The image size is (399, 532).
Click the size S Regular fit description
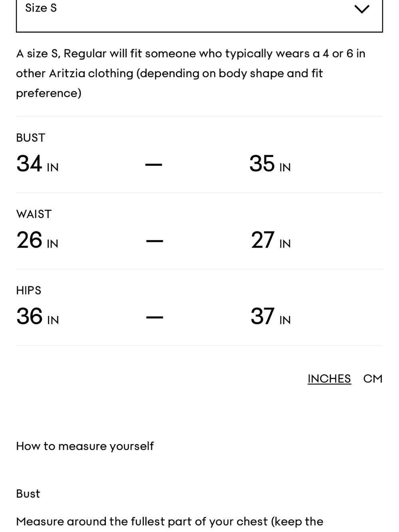tap(191, 73)
